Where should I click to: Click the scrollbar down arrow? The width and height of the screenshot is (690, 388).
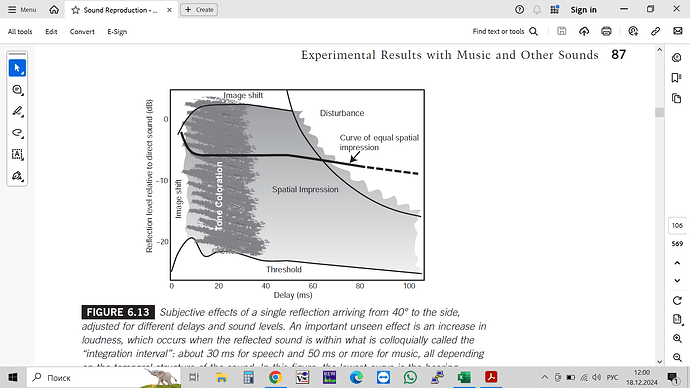(659, 362)
